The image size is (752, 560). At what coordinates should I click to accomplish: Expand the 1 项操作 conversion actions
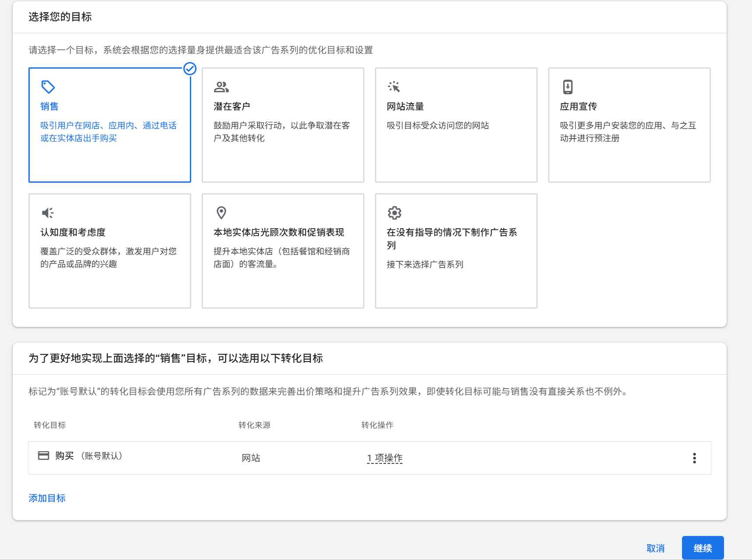coord(385,458)
